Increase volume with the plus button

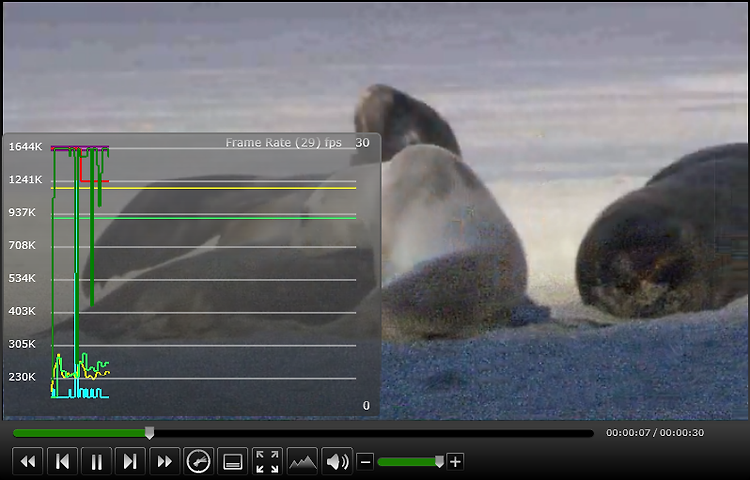[x=455, y=462]
